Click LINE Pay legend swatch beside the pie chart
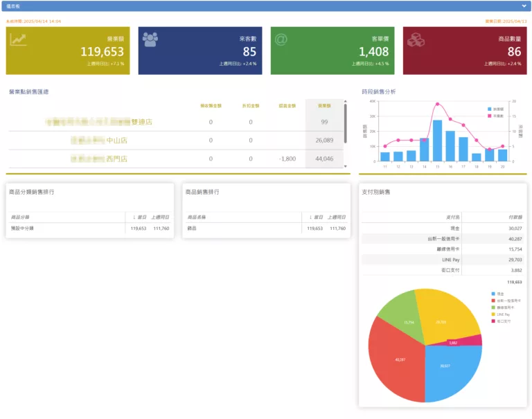The width and height of the screenshot is (532, 419). 493,314
